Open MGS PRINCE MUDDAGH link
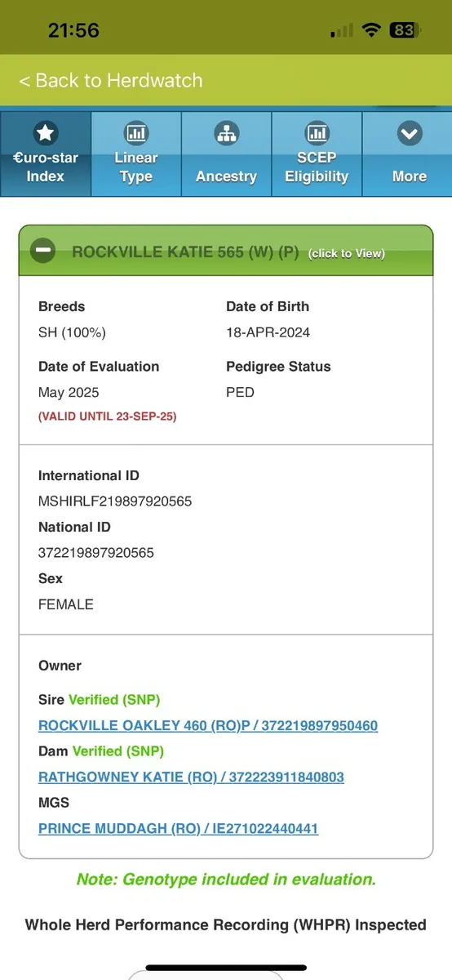 click(178, 828)
